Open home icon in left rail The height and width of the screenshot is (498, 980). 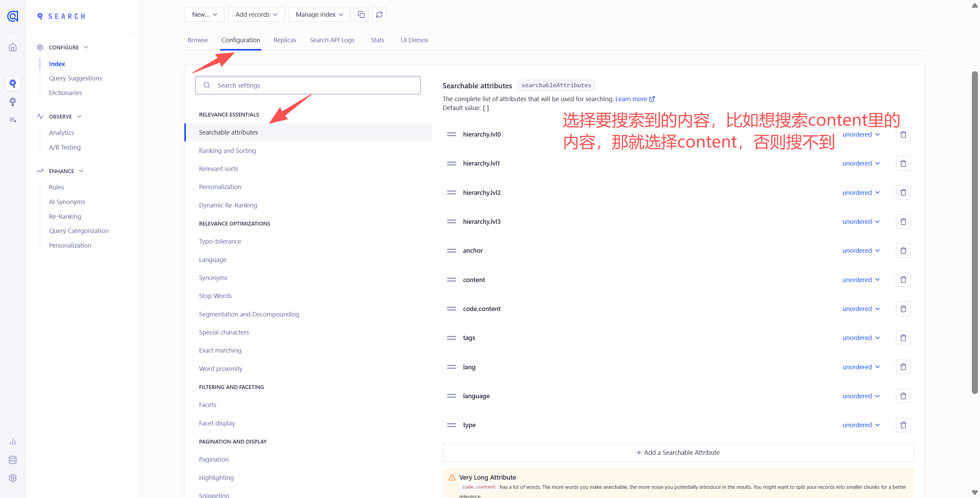click(x=13, y=47)
